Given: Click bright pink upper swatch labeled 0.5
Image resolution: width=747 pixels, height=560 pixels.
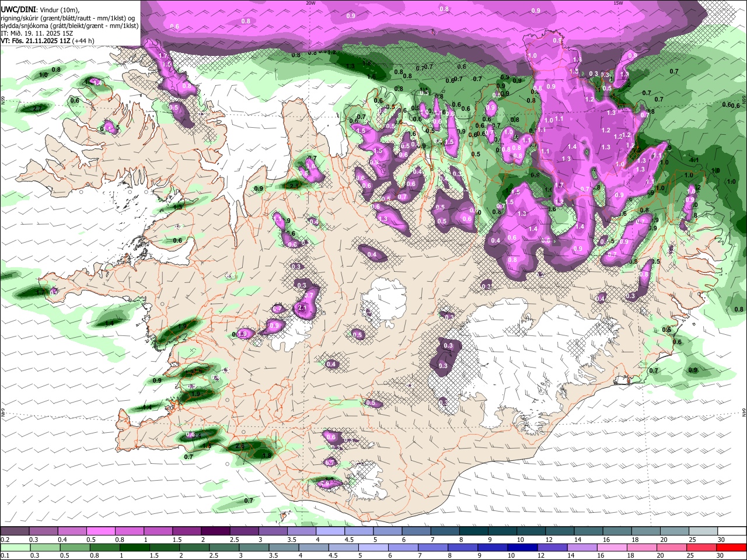Looking at the screenshot, I should pyautogui.click(x=100, y=531).
